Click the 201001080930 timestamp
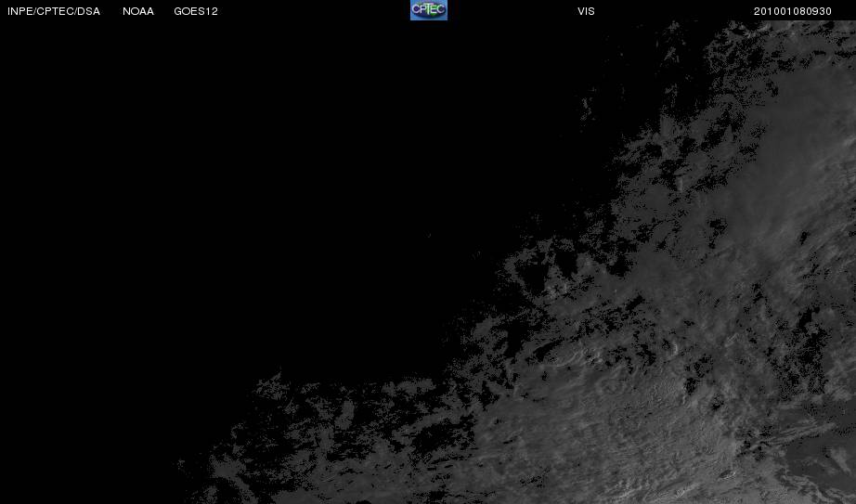 click(x=792, y=11)
